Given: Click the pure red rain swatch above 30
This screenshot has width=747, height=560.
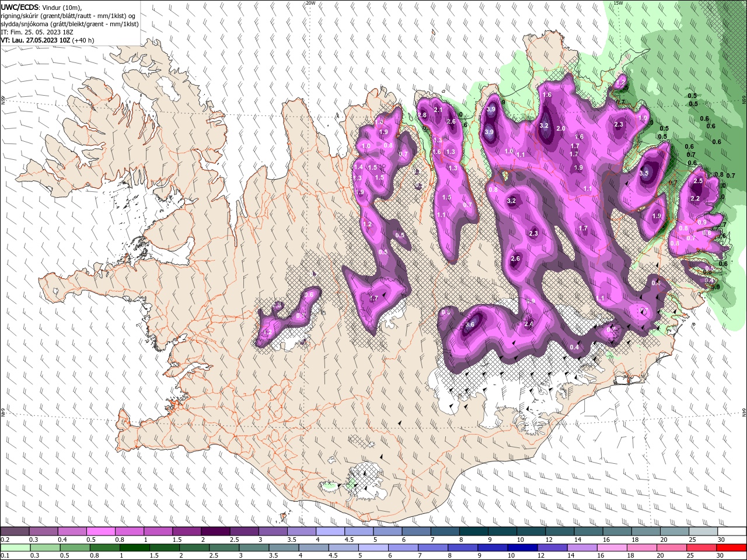Looking at the screenshot, I should (732, 548).
